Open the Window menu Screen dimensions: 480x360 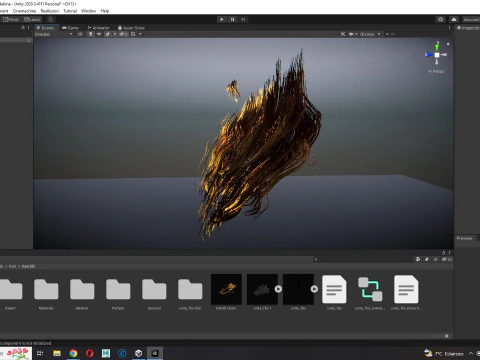click(88, 11)
